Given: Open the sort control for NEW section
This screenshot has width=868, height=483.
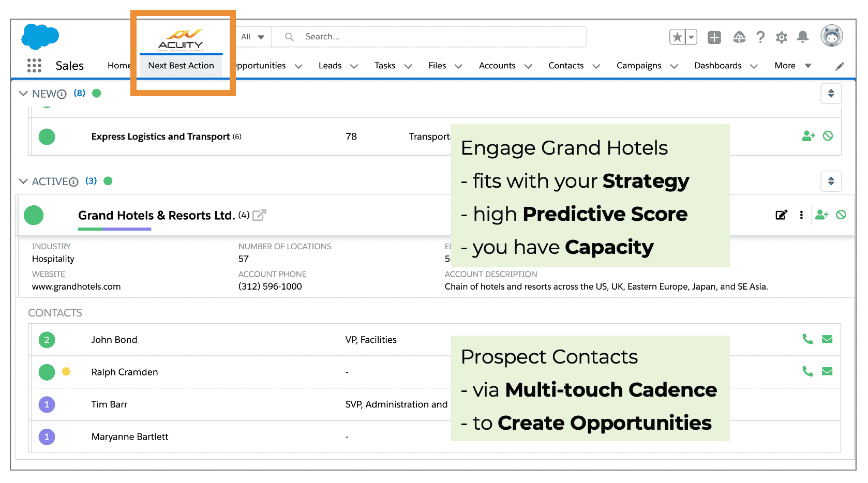Looking at the screenshot, I should 831,94.
